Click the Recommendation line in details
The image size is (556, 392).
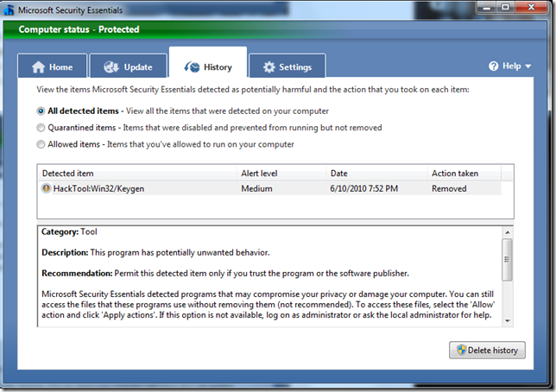click(225, 274)
